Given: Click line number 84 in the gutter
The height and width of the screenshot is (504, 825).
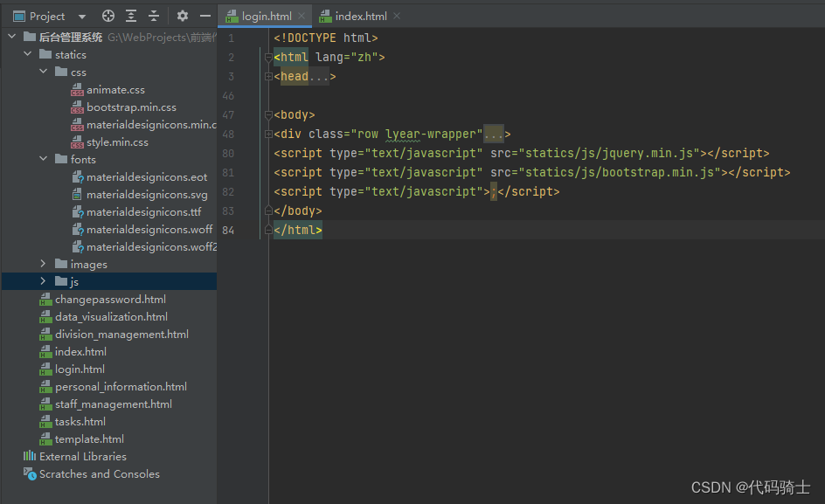Looking at the screenshot, I should pyautogui.click(x=228, y=230).
